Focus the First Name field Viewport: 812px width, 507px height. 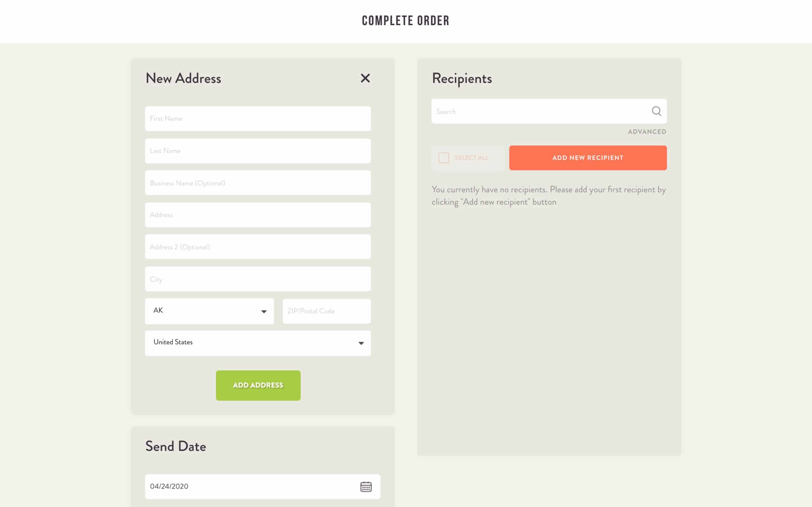(x=257, y=119)
